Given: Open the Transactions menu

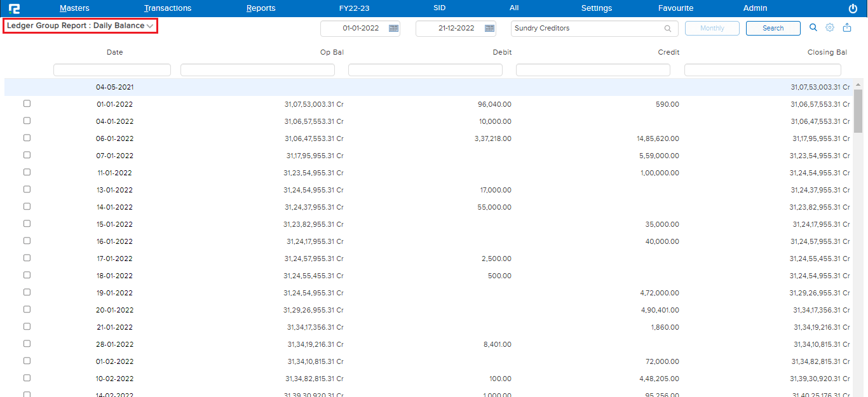Looking at the screenshot, I should click(x=168, y=8).
